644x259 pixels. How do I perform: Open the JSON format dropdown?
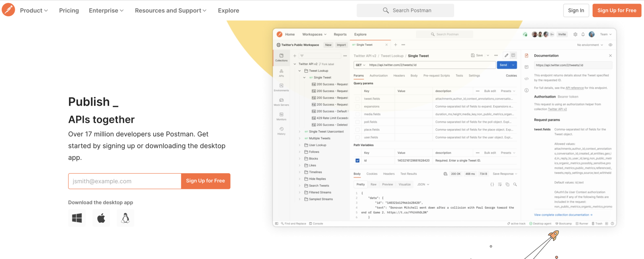pos(423,184)
